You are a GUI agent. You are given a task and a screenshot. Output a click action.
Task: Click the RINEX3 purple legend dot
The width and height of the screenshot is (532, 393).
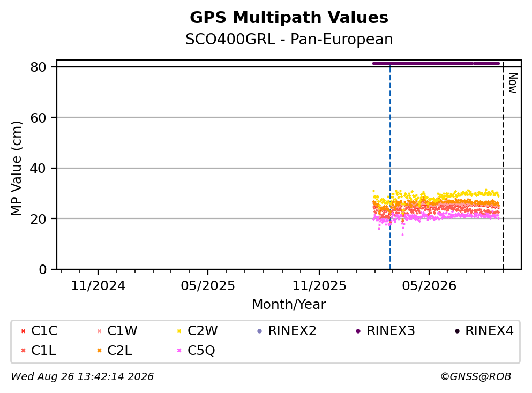(x=358, y=331)
